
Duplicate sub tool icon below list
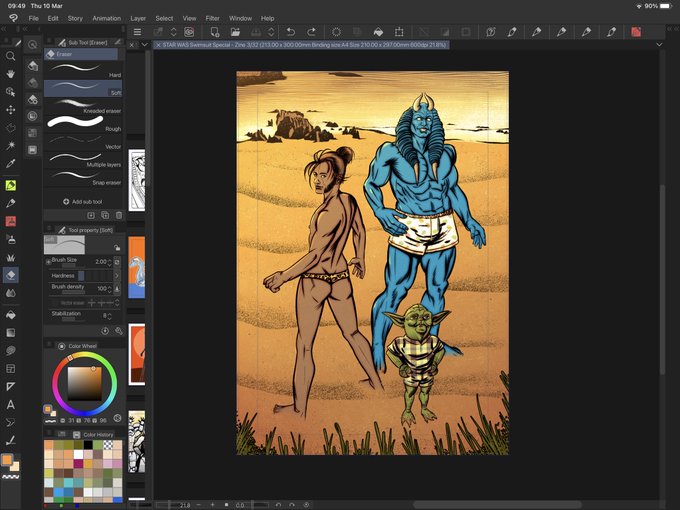click(105, 215)
